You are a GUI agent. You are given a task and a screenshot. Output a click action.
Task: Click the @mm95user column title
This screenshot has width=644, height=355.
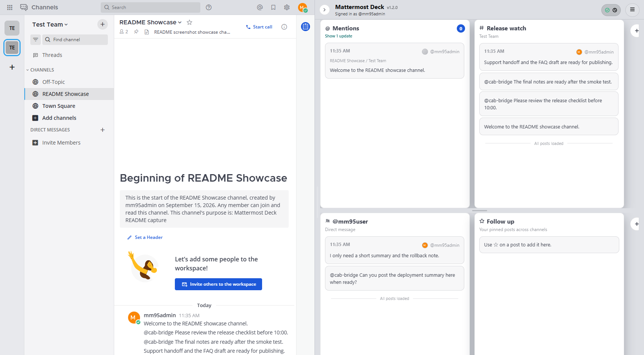click(x=350, y=222)
